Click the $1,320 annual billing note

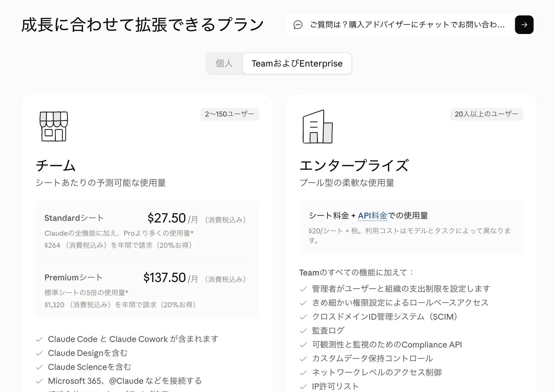tap(121, 305)
